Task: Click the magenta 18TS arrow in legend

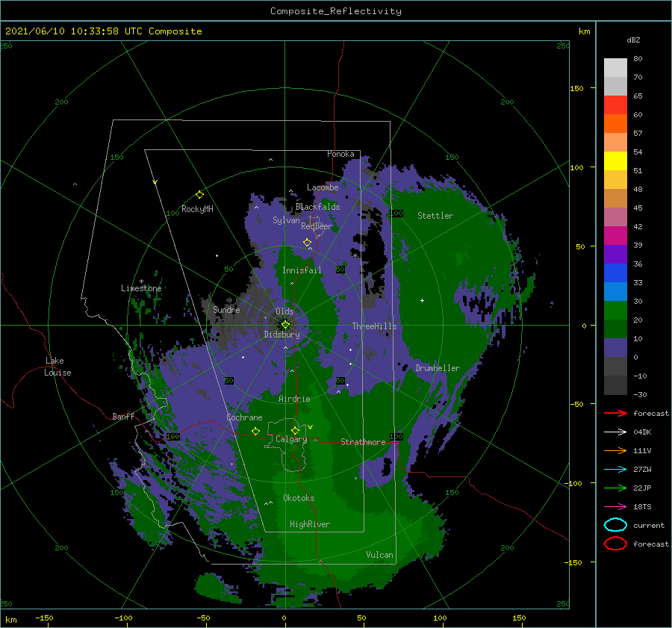Action: 615,507
